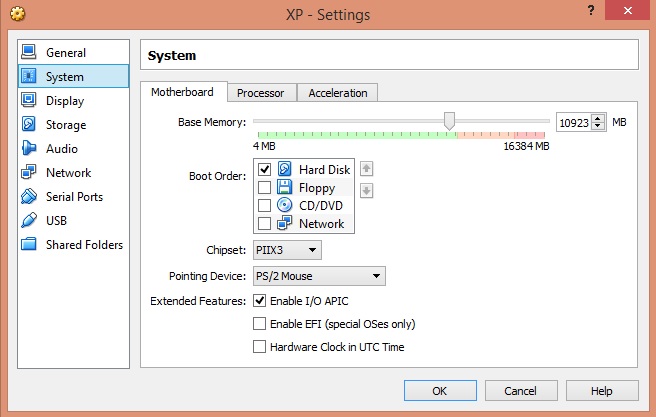This screenshot has width=656, height=417.
Task: Open the Storage settings icon
Action: 28,124
